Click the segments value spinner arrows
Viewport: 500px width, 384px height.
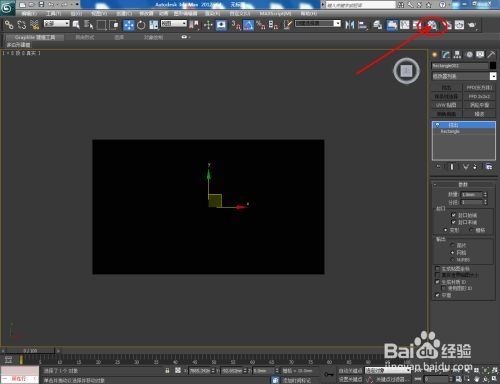pos(485,202)
